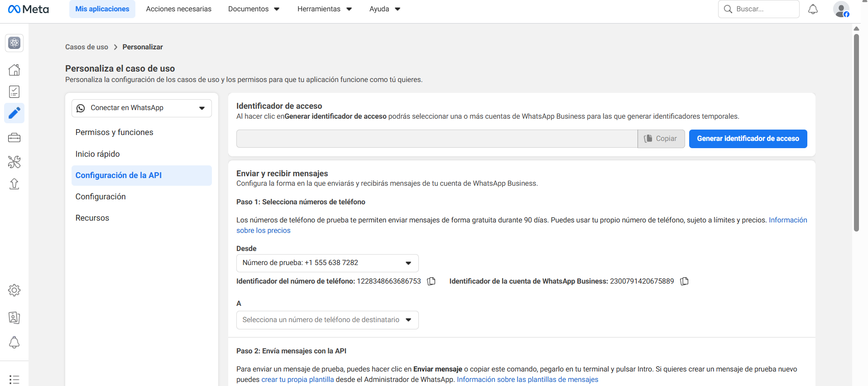
Task: Open the tools wrench icon in the sidebar
Action: [x=14, y=162]
